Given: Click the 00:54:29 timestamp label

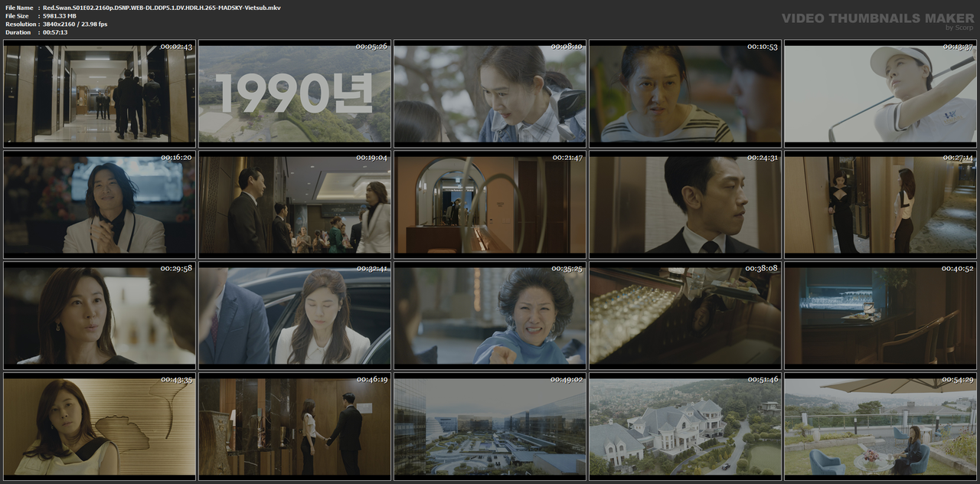Looking at the screenshot, I should pyautogui.click(x=958, y=380).
